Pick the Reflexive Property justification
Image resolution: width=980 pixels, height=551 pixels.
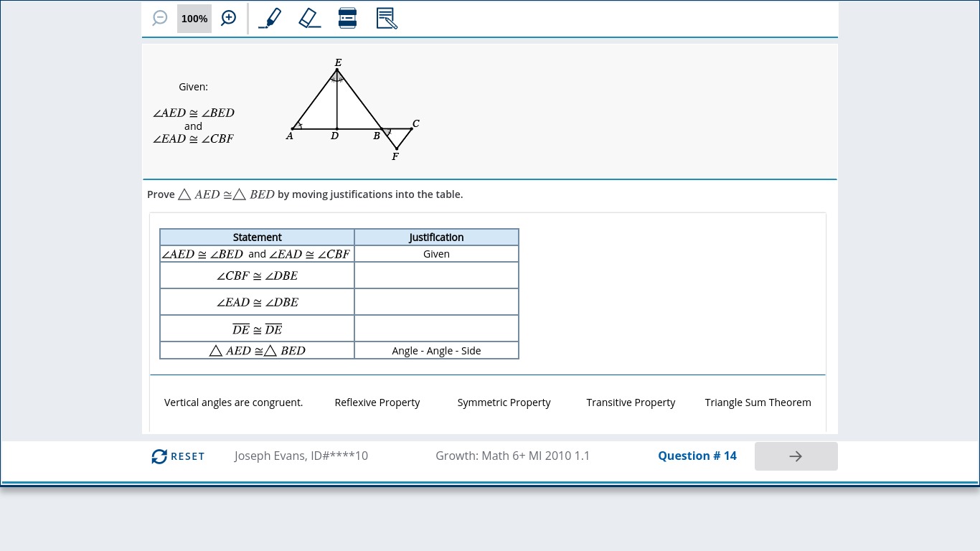click(377, 402)
